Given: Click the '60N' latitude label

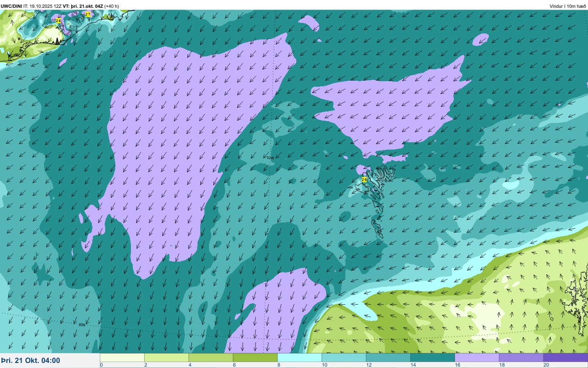Looking at the screenshot, I should pyautogui.click(x=82, y=324).
